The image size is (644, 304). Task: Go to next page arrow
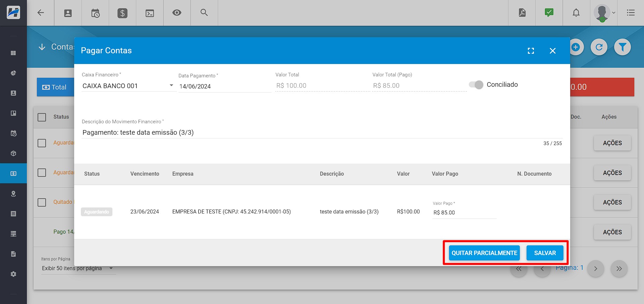(x=596, y=269)
